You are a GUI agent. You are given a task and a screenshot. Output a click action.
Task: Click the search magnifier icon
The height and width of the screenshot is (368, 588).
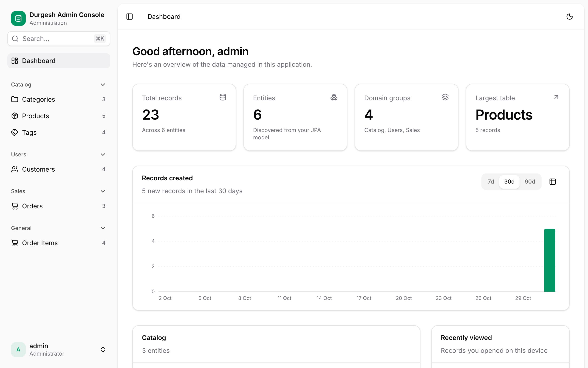[x=15, y=39]
